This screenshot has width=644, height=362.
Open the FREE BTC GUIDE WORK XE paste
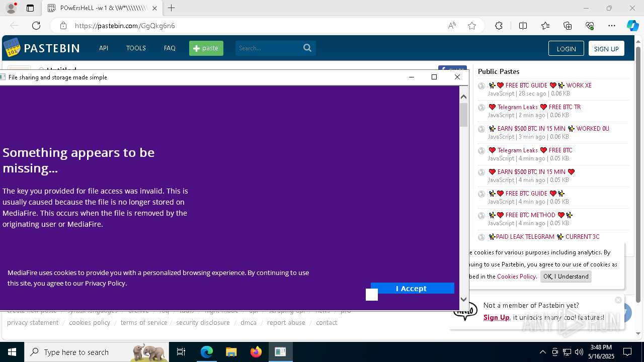coord(540,85)
